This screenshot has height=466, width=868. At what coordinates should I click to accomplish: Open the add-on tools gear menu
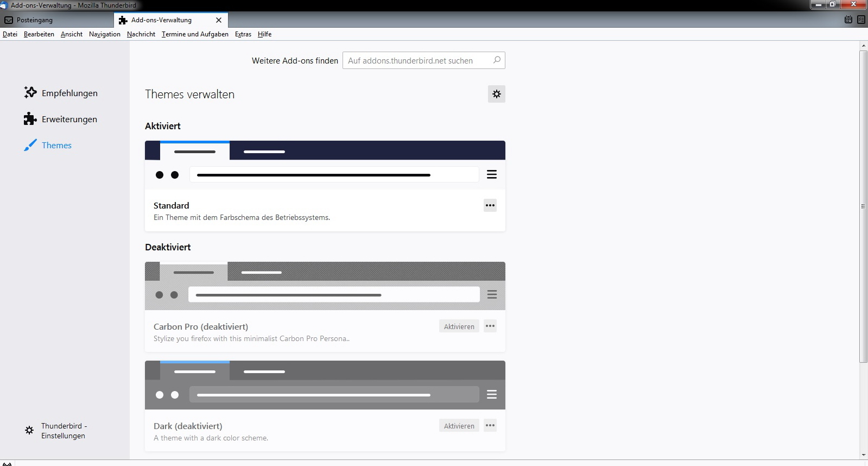click(497, 94)
